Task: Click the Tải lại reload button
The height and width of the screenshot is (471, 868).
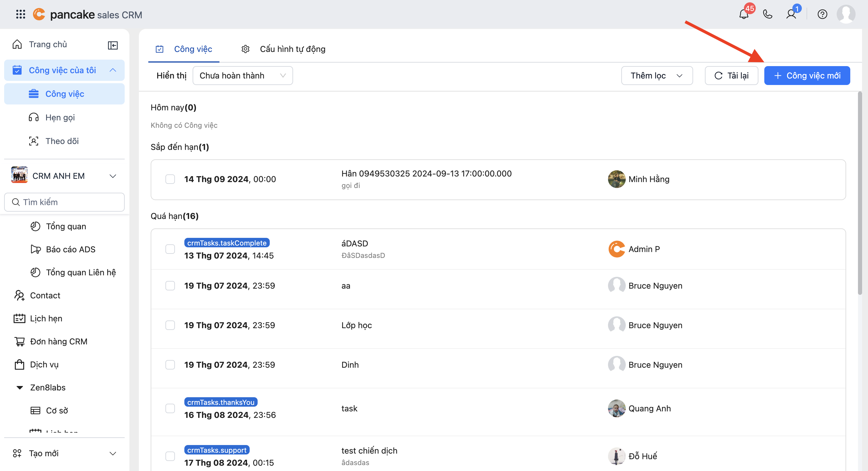Action: pyautogui.click(x=731, y=76)
